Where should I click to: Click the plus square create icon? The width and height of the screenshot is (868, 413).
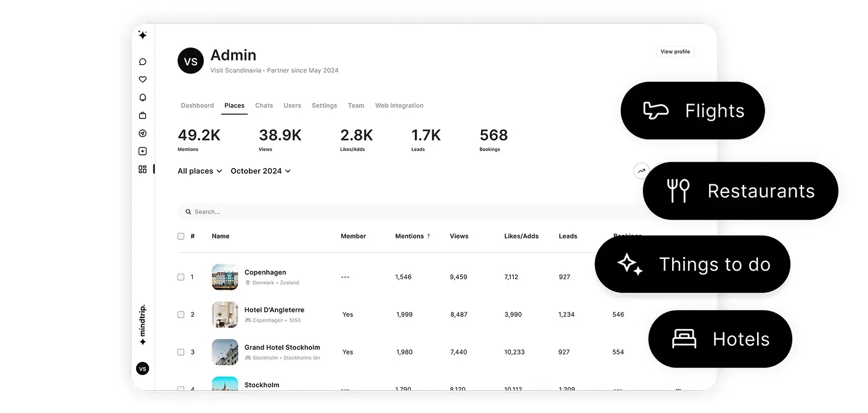pyautogui.click(x=143, y=151)
